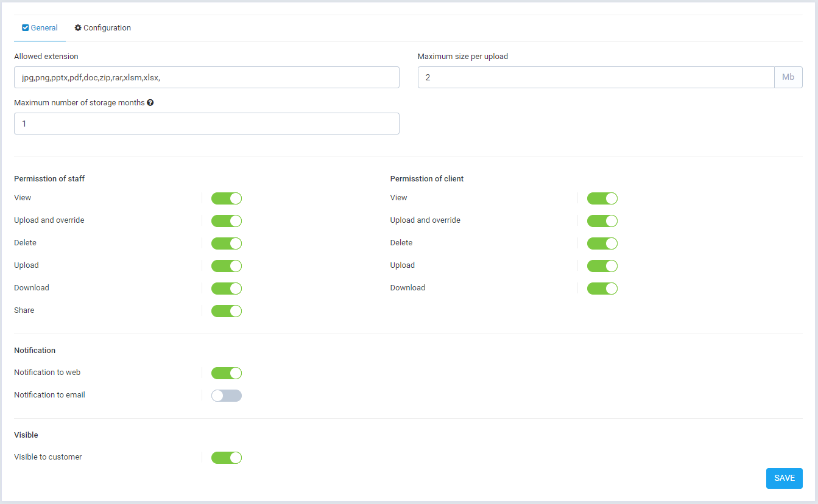
Task: Edit the Allowed extension field
Action: point(206,77)
